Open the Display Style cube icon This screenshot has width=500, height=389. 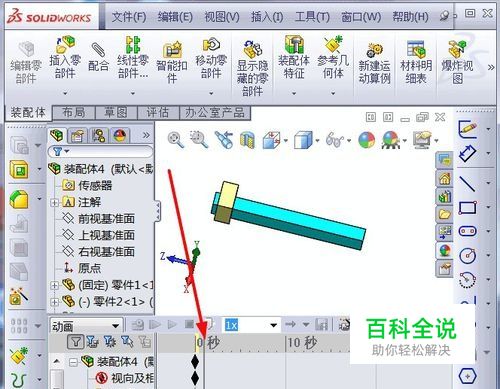point(303,140)
